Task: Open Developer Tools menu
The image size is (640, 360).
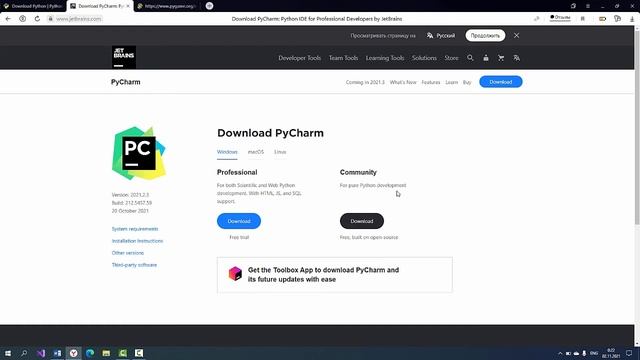Action: (300, 58)
